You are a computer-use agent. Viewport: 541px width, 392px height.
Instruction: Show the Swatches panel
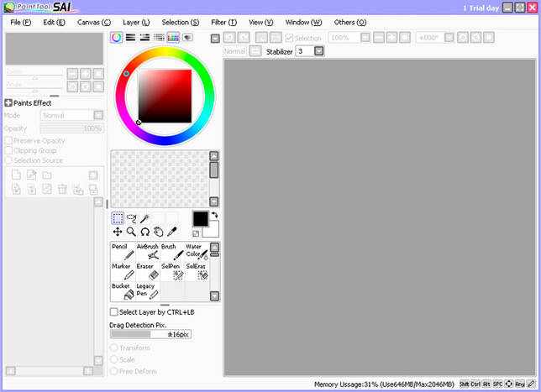(173, 37)
